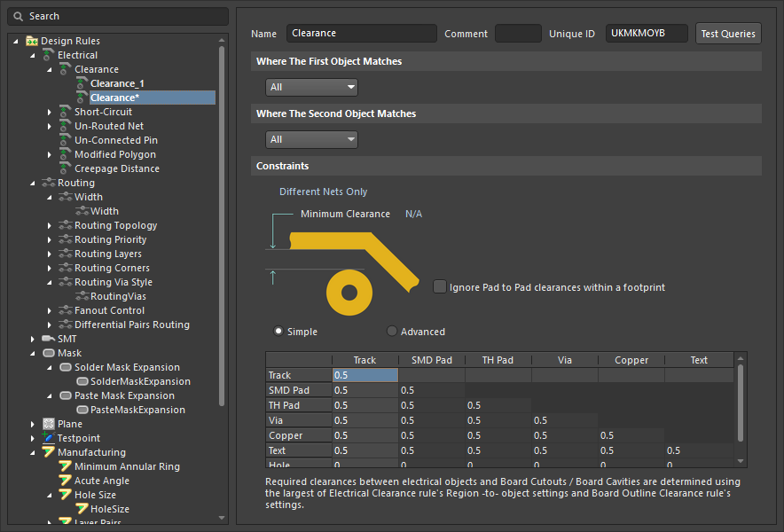Expand the Routing Topology node
784x532 pixels.
tap(49, 225)
